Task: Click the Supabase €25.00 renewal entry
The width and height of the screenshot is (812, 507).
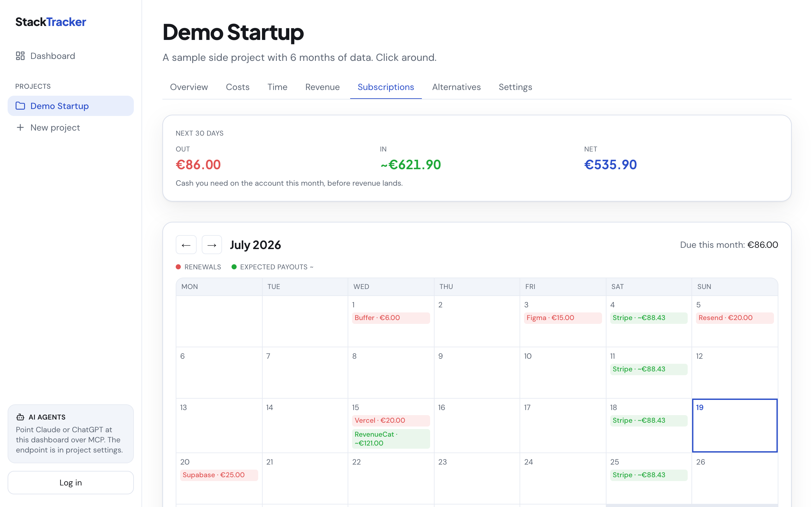Action: pyautogui.click(x=219, y=475)
